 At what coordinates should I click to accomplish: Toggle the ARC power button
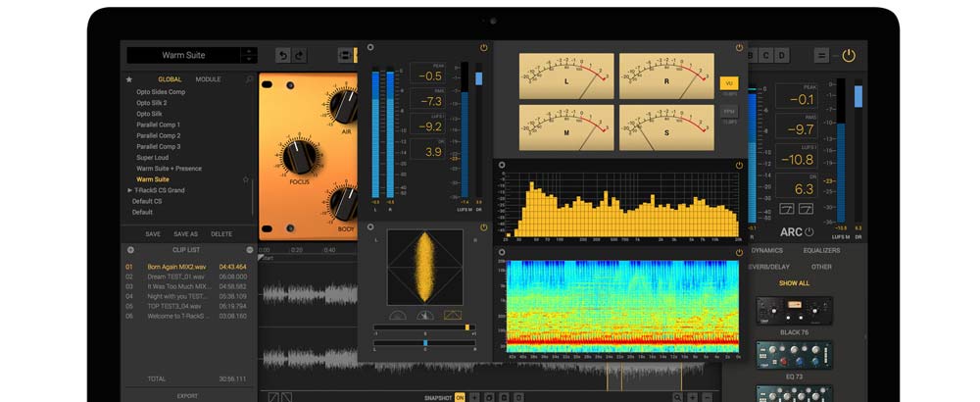point(809,232)
